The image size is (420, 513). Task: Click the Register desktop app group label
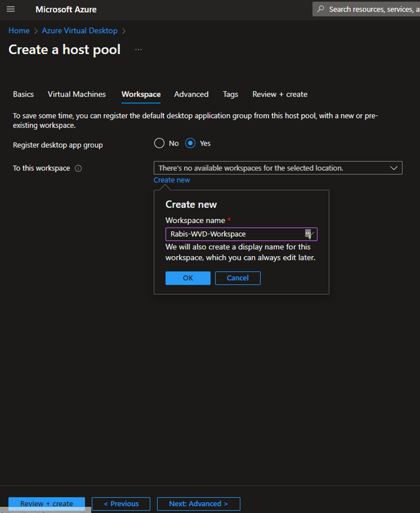point(58,145)
